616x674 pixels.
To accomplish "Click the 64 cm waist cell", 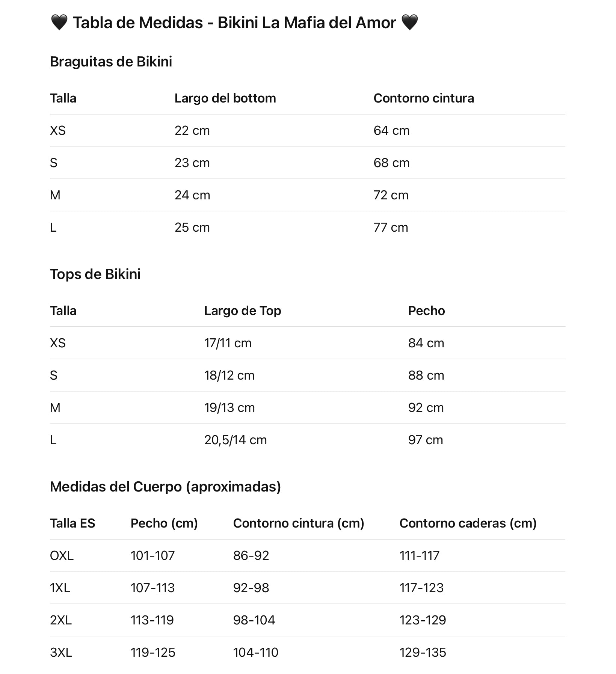I will click(391, 130).
